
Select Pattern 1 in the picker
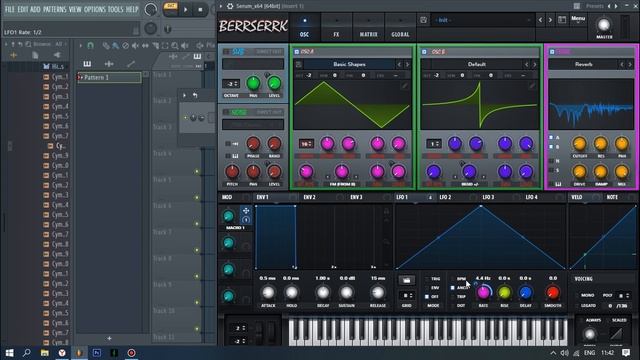(x=109, y=77)
